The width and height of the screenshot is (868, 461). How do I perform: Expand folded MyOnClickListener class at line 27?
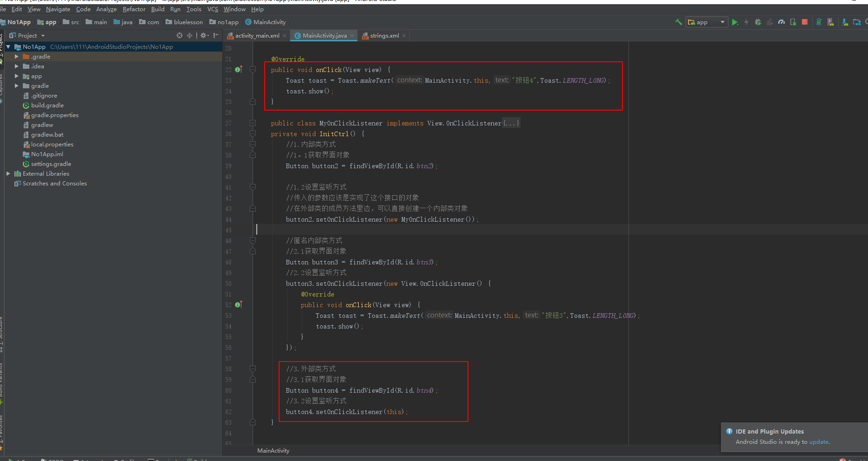253,123
